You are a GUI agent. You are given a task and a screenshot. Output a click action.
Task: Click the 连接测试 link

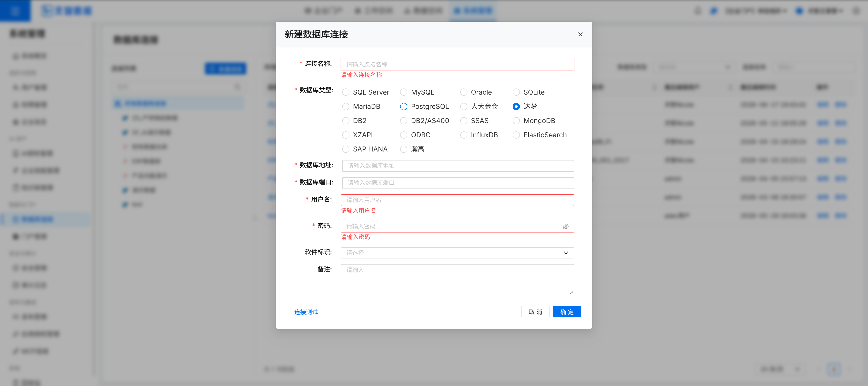pos(306,312)
